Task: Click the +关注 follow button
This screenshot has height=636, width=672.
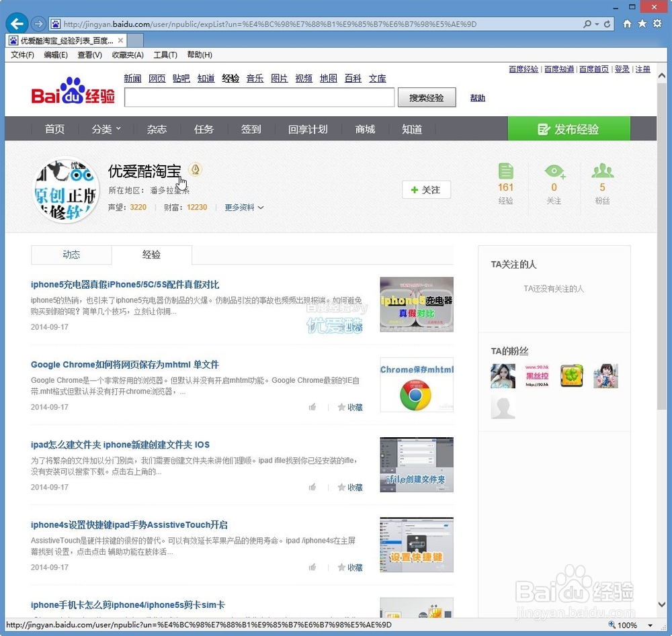Action: point(425,189)
